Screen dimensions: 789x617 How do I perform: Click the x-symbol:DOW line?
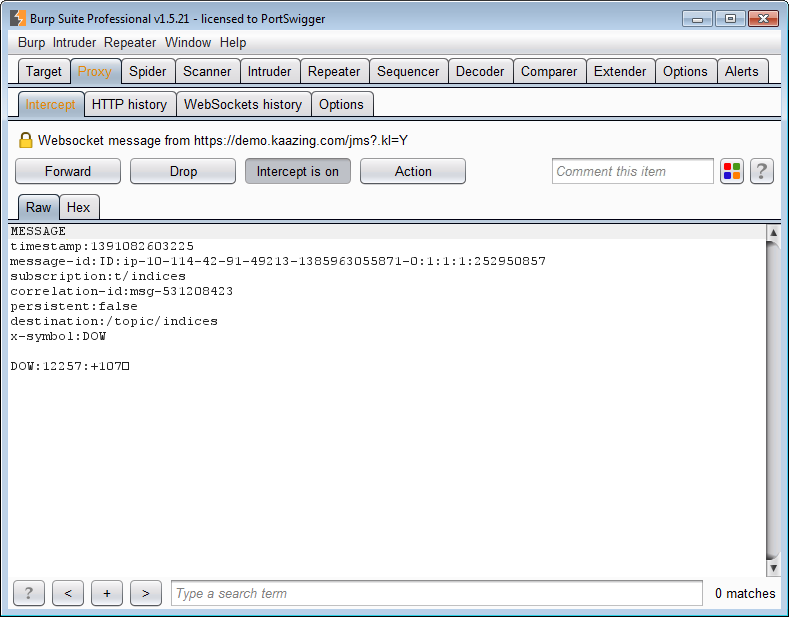click(x=58, y=336)
